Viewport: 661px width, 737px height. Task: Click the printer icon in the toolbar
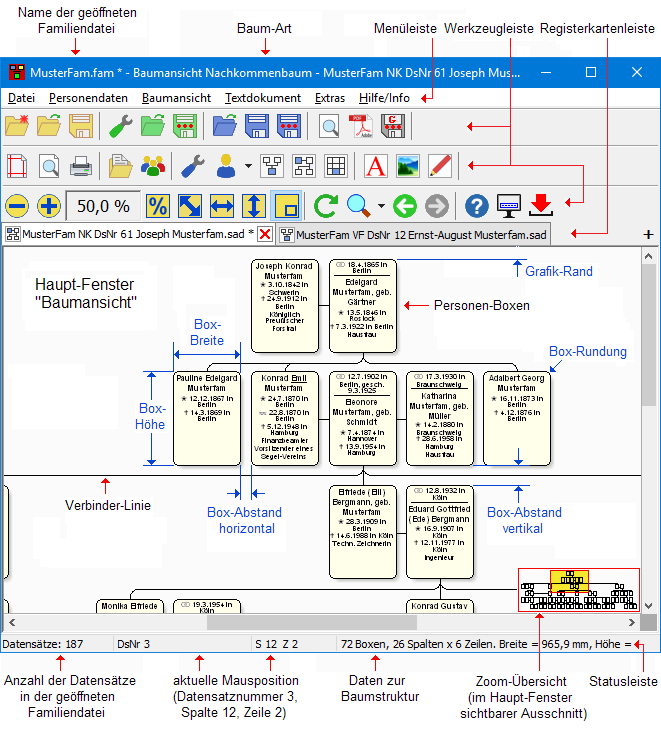pos(81,166)
